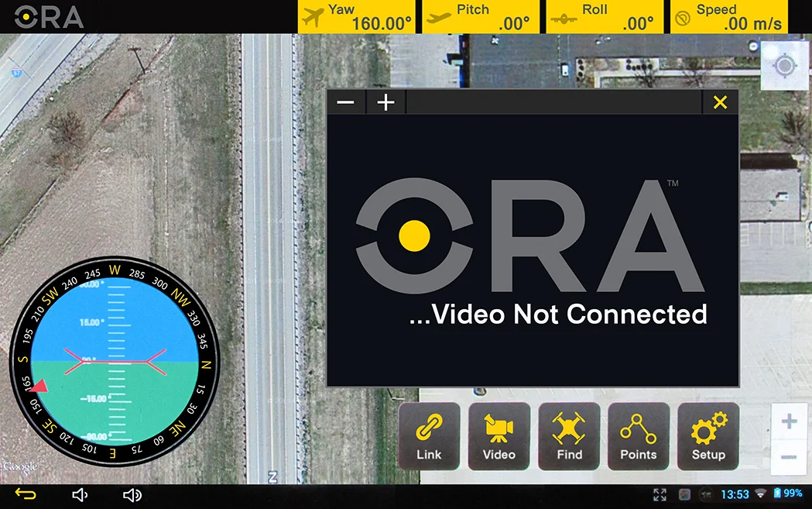
Task: Click the Roll .00° readout
Action: pyautogui.click(x=605, y=16)
